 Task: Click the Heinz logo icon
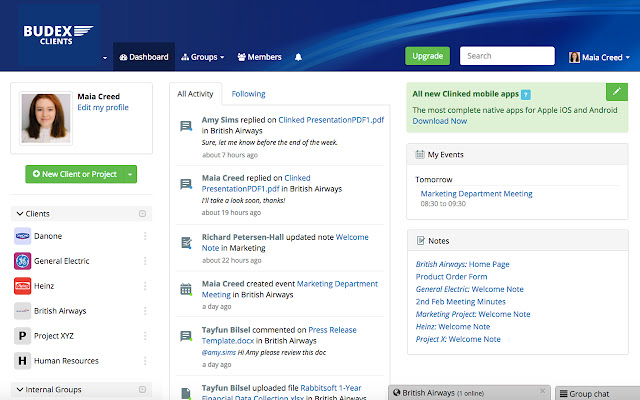click(x=22, y=286)
